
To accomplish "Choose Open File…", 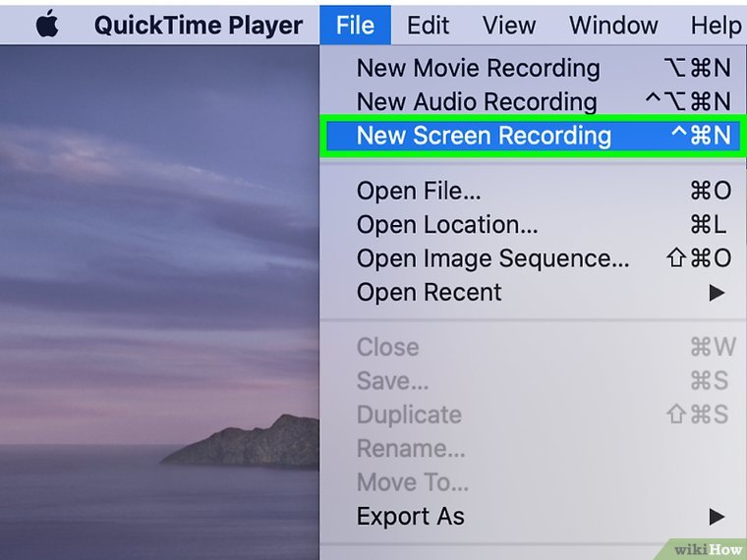I will [533, 191].
